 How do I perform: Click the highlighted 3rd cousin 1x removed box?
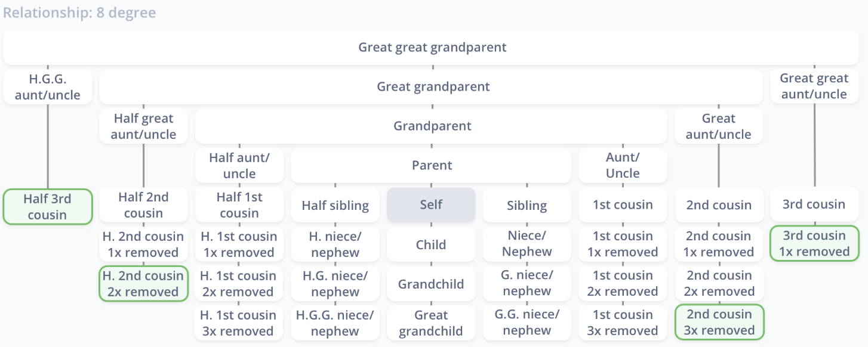pos(814,243)
